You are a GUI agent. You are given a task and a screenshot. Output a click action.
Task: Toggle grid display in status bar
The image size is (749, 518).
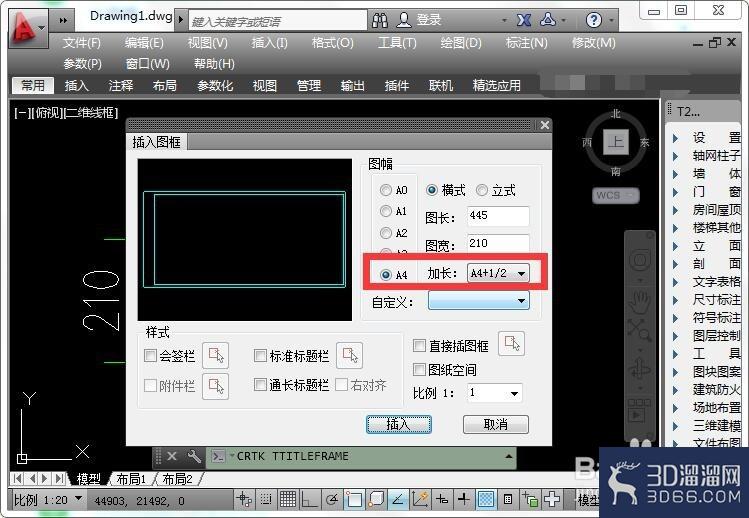click(x=288, y=499)
